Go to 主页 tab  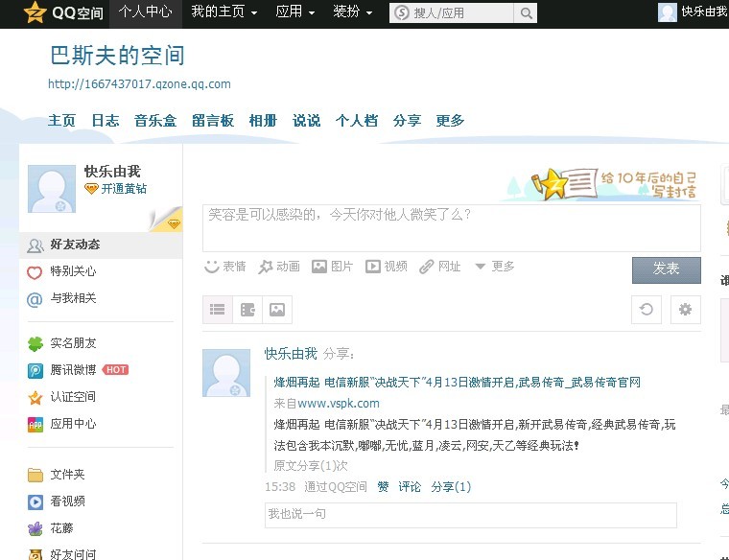[x=61, y=121]
